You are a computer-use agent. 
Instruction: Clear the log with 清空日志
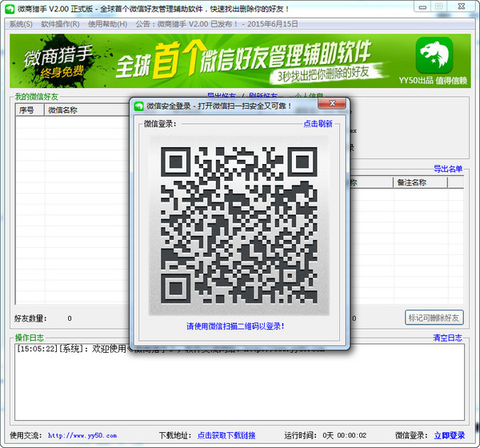447,338
